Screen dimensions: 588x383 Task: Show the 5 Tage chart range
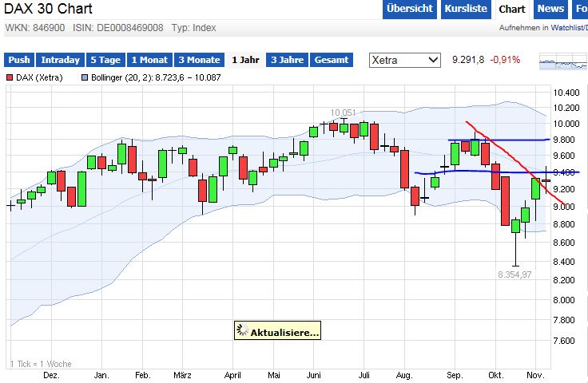tap(105, 60)
